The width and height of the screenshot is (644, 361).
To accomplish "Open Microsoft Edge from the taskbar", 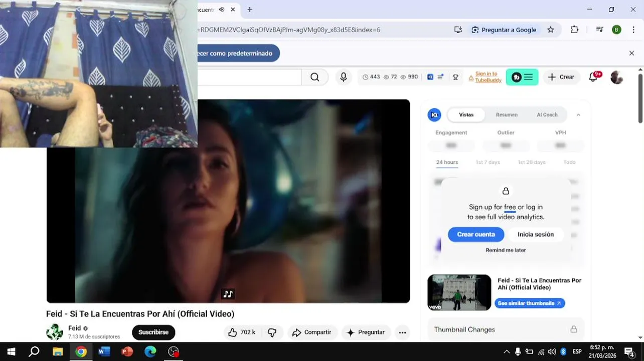I will [150, 351].
